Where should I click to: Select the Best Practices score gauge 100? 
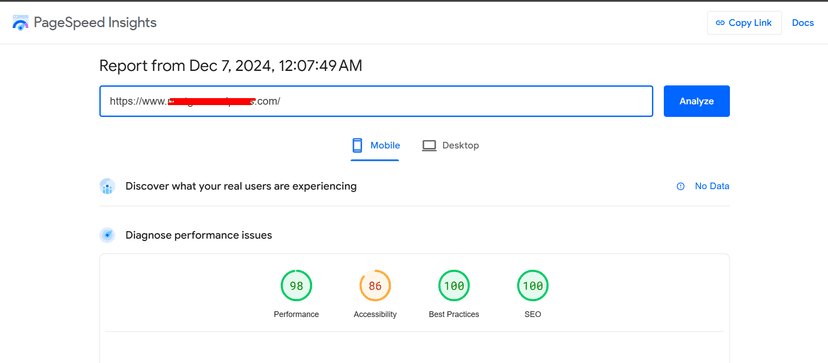454,286
